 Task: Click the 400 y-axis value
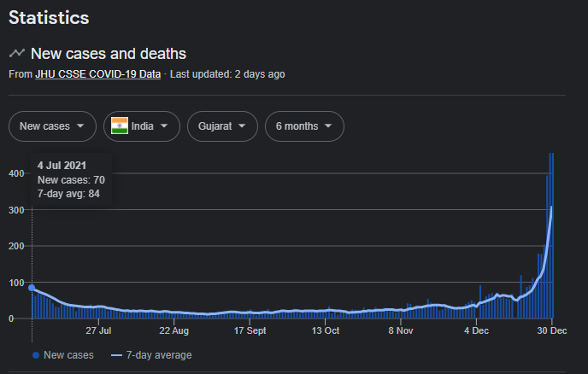tap(16, 173)
